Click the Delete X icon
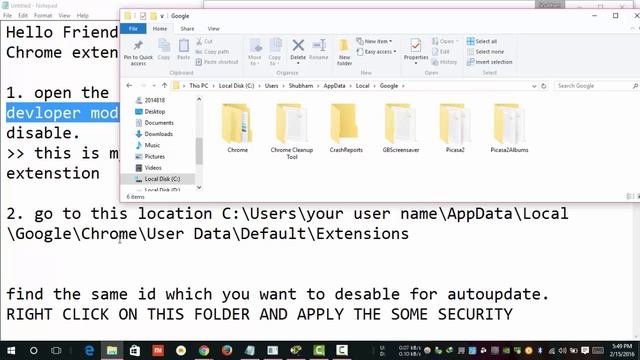Image resolution: width=640 pixels, height=360 pixels. pos(298,45)
